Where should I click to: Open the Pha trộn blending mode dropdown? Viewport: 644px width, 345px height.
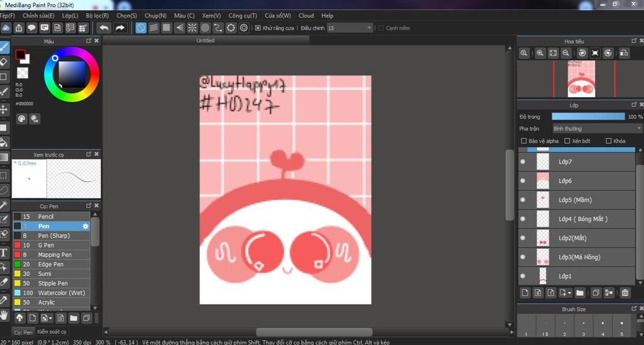[x=597, y=128]
